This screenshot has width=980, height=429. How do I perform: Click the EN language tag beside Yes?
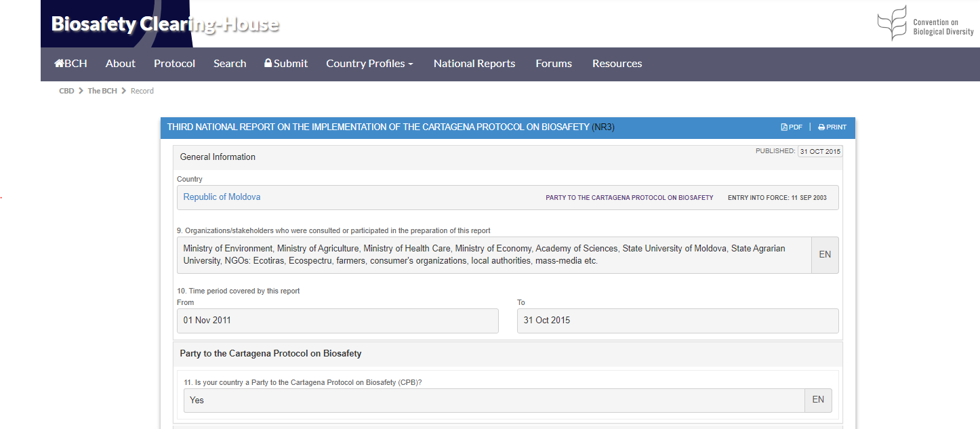(x=818, y=400)
